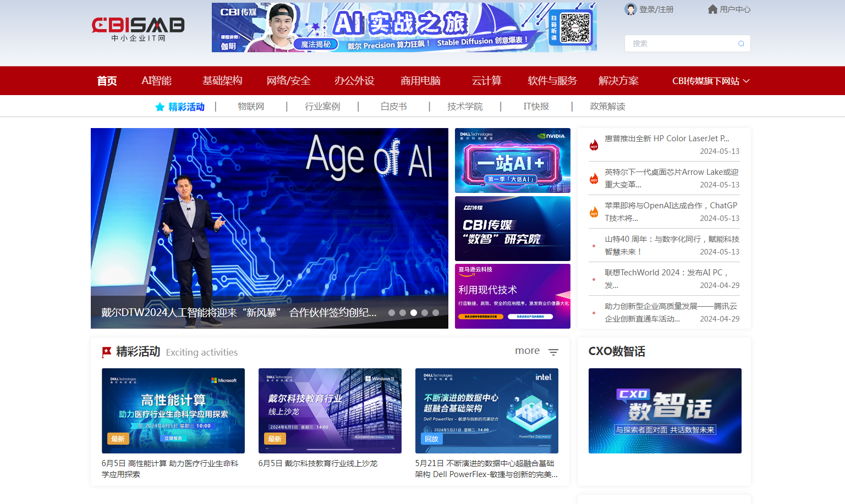Expand the CBI传媒旗下网站 dropdown
The image size is (845, 504).
coord(711,81)
